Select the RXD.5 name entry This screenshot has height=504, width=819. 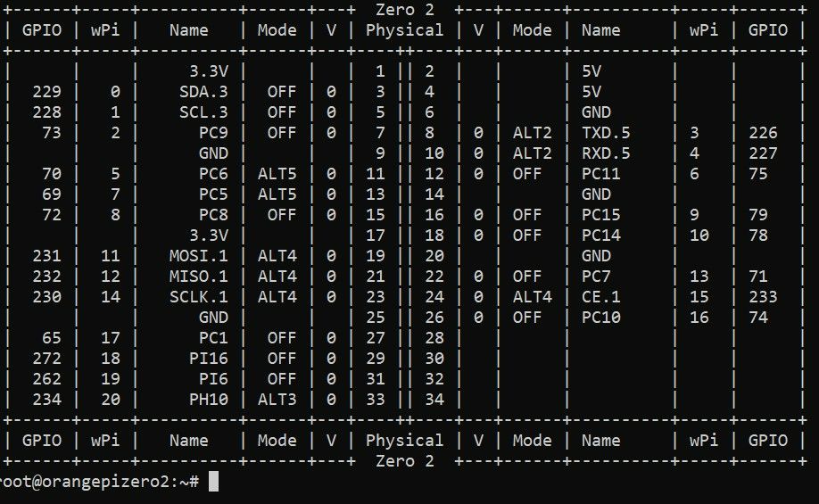(x=606, y=153)
